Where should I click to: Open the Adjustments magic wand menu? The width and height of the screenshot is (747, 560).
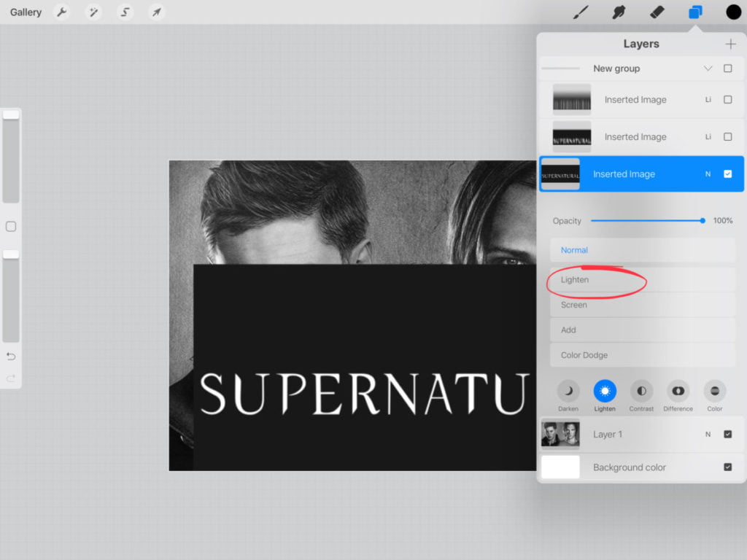click(93, 12)
